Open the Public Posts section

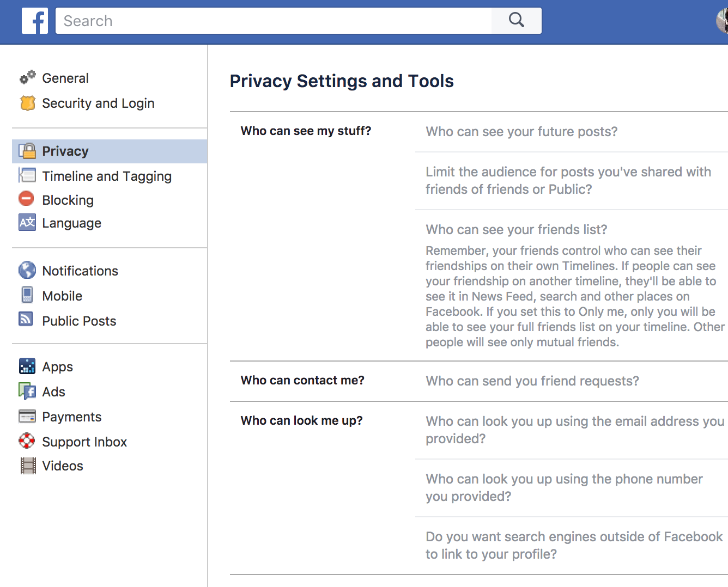[x=79, y=321]
